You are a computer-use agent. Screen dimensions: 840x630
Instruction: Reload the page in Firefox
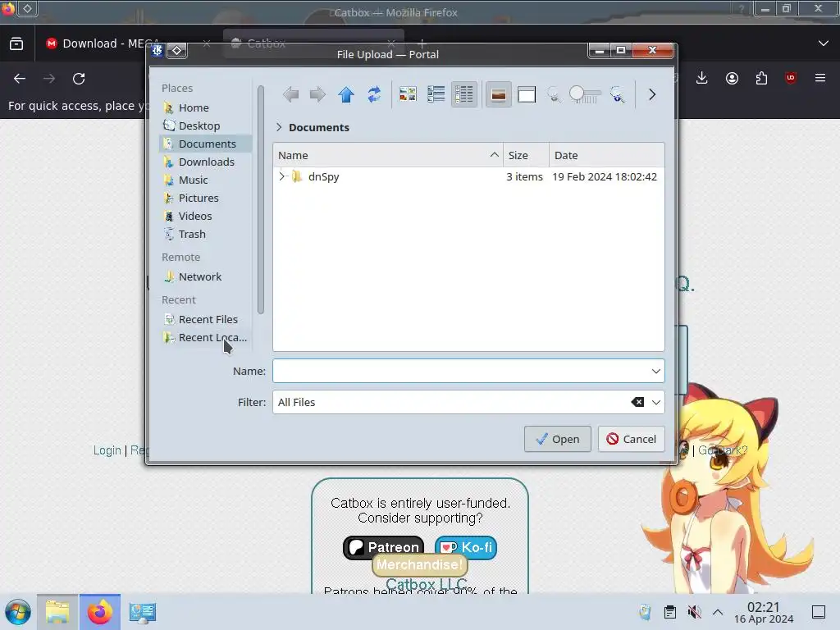(79, 79)
